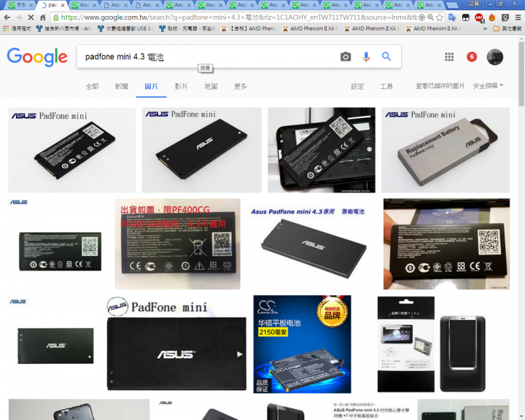Viewport: 525px width, 420px height.
Task: Switch to the 全部 results tab
Action: pos(92,87)
